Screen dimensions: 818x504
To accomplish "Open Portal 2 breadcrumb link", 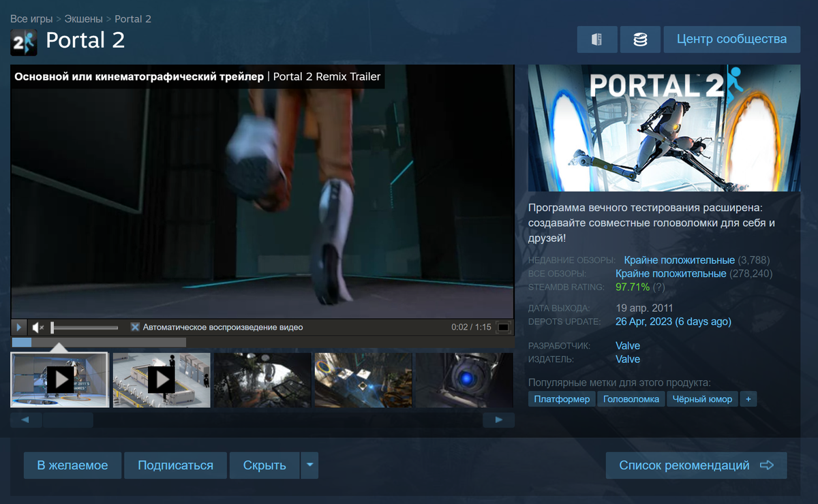I will pos(133,19).
